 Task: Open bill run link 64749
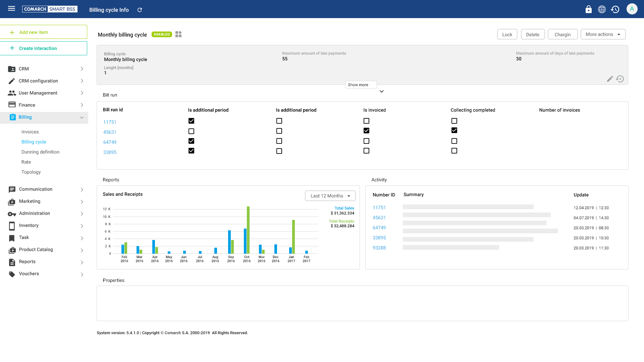click(x=110, y=142)
